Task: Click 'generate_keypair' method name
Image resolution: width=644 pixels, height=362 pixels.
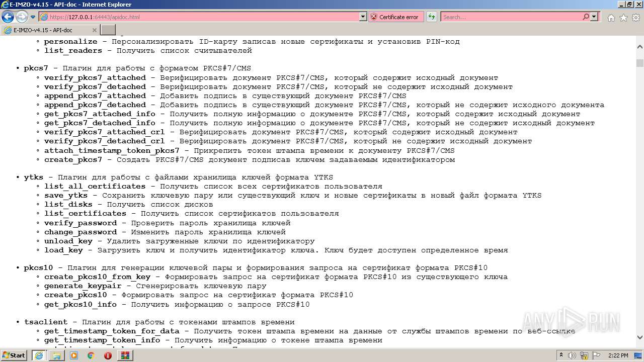Action: 83,286
